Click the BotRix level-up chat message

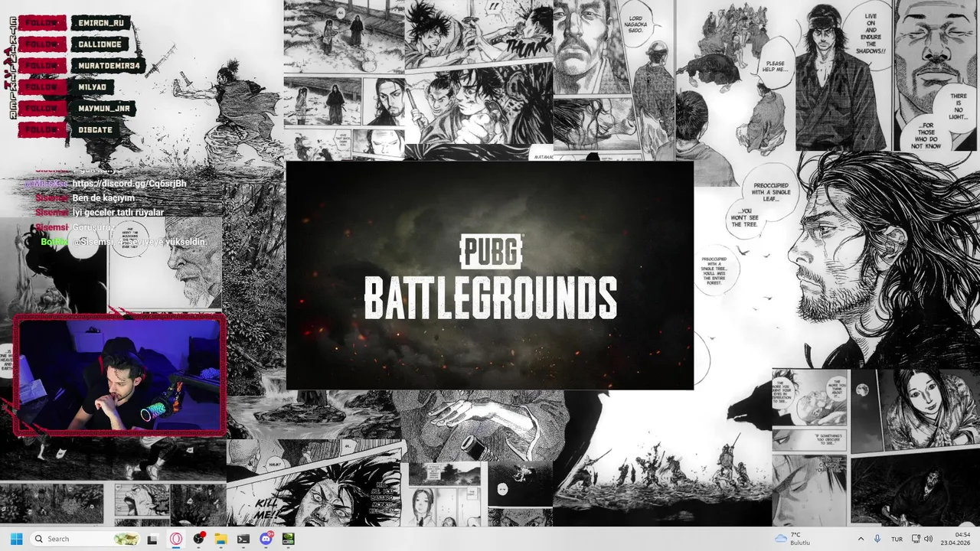[x=139, y=242]
